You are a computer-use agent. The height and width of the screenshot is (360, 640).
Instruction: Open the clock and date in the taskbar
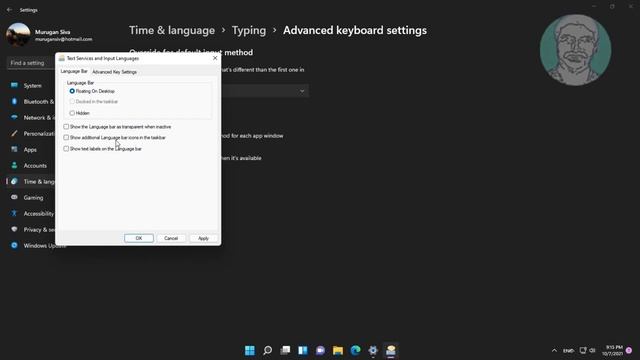[x=613, y=350]
